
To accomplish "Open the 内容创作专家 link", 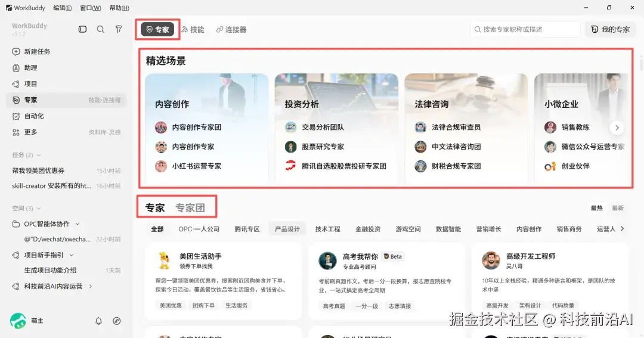I will [193, 147].
